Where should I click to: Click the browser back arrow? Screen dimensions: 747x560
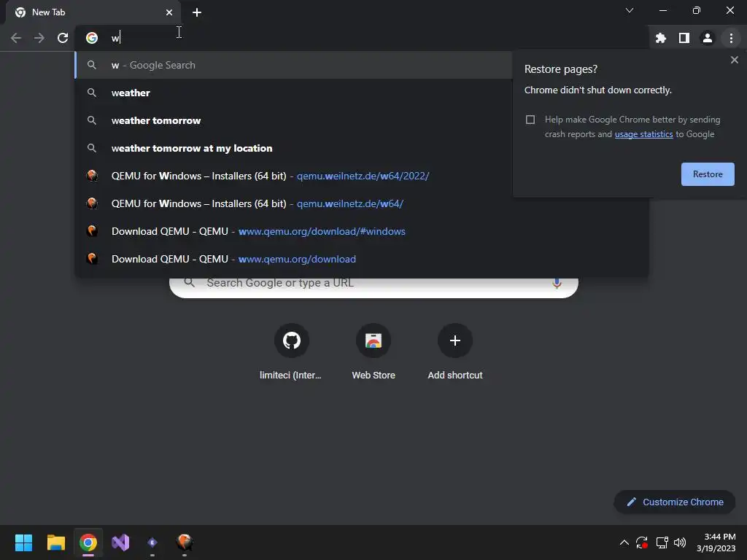(16, 38)
